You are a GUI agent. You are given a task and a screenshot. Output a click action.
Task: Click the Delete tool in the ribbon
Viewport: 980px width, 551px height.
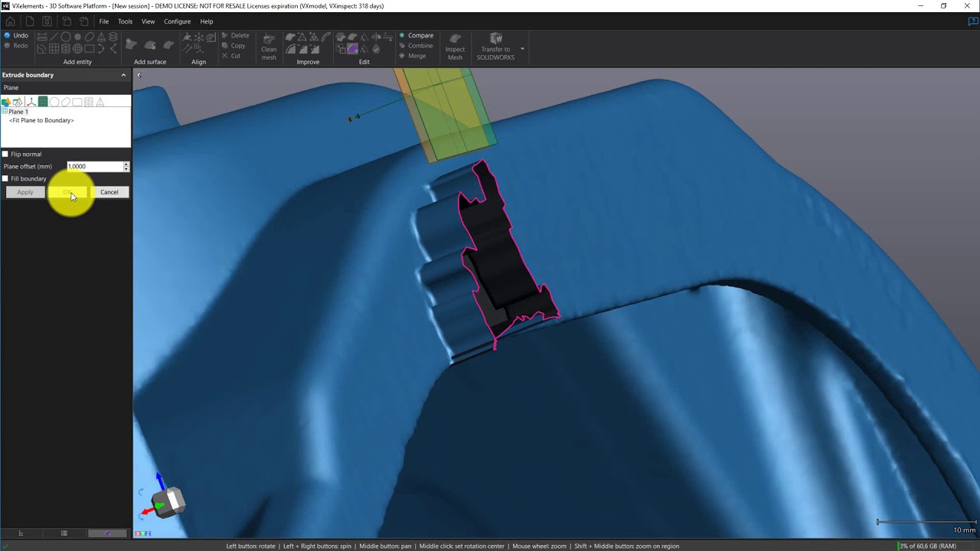pos(235,35)
